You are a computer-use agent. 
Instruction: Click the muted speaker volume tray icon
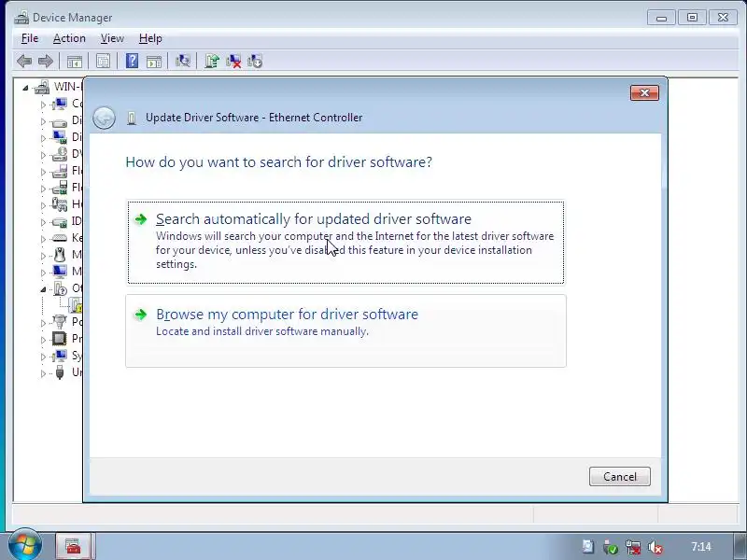(655, 547)
